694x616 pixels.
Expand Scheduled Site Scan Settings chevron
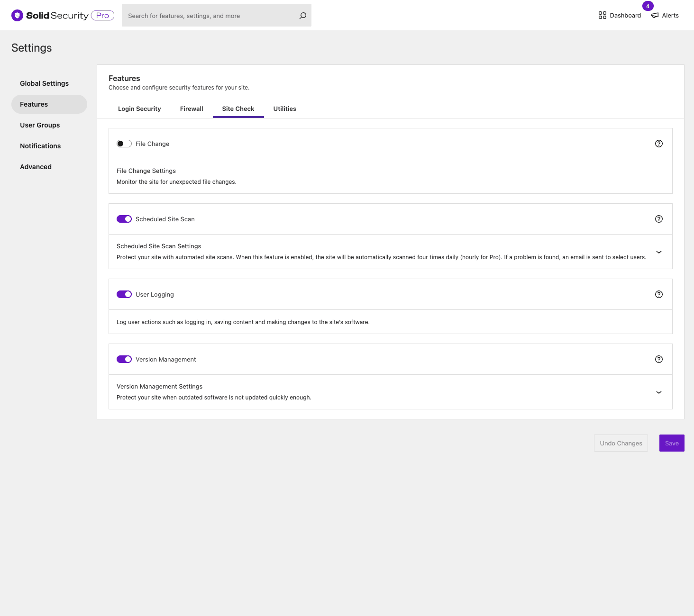[x=659, y=252]
